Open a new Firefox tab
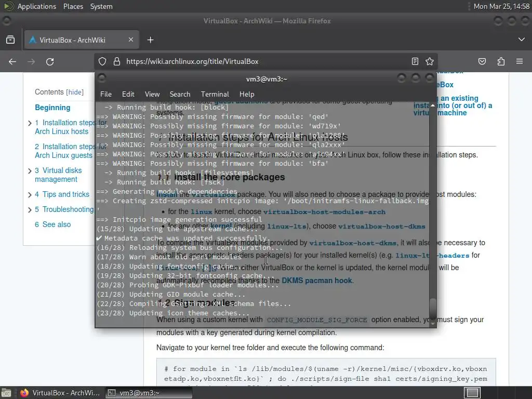This screenshot has width=532, height=399. coord(150,40)
